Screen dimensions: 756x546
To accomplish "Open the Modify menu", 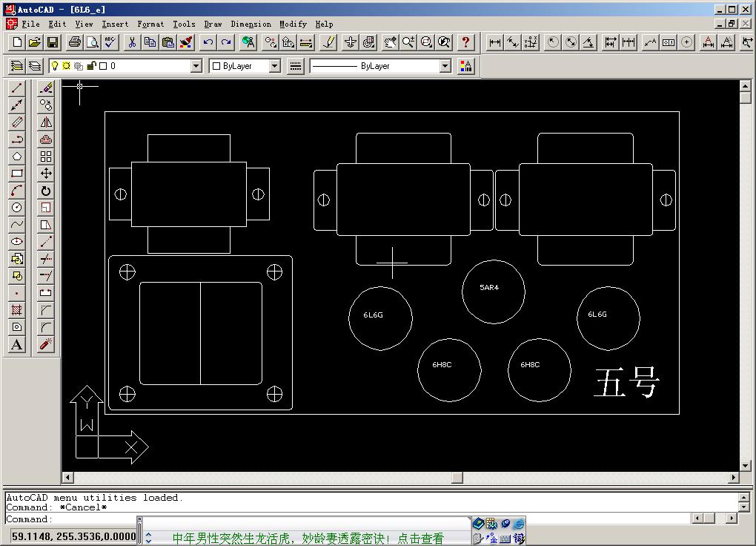I will click(x=293, y=24).
